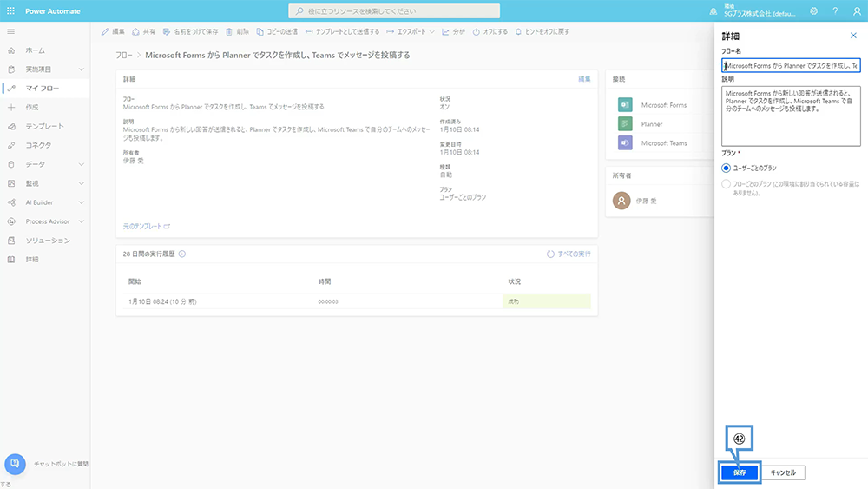Click the 編集 link in details card
Image resolution: width=868 pixels, height=489 pixels.
coord(584,79)
